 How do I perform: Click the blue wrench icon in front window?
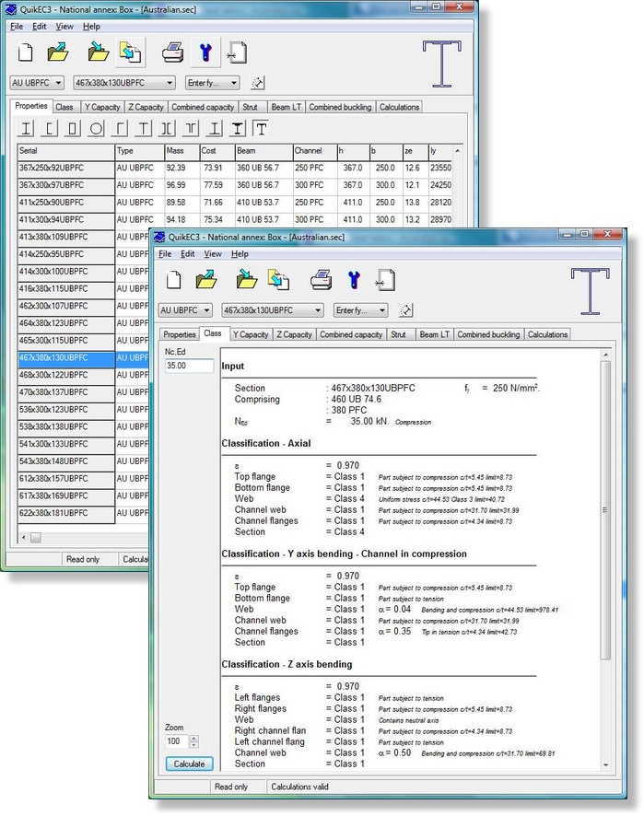coord(354,280)
